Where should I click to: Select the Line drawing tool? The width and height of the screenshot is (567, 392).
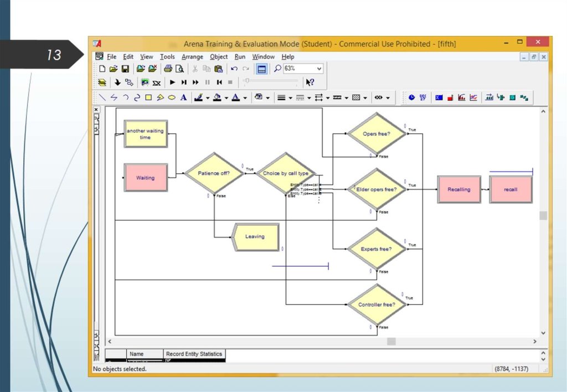pyautogui.click(x=102, y=97)
